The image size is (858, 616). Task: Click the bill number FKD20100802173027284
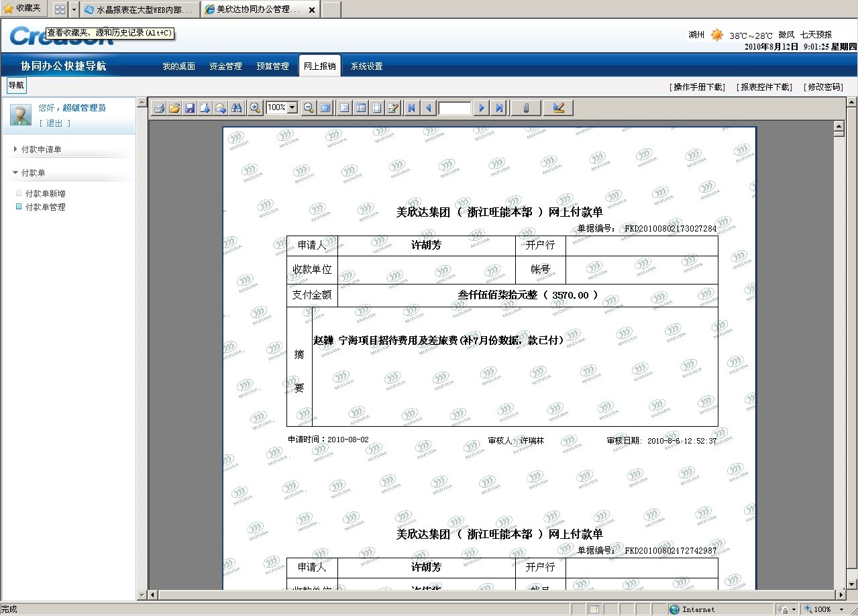point(670,229)
